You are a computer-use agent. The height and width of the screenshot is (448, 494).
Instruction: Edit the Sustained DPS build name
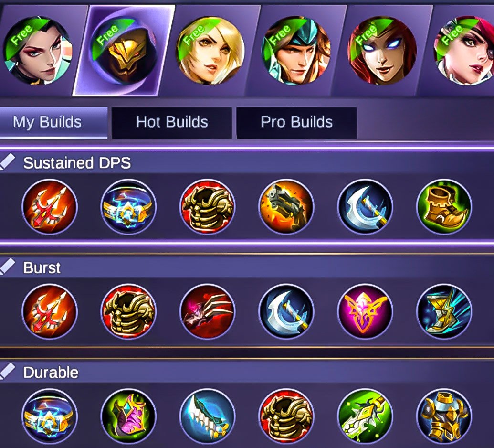point(7,161)
